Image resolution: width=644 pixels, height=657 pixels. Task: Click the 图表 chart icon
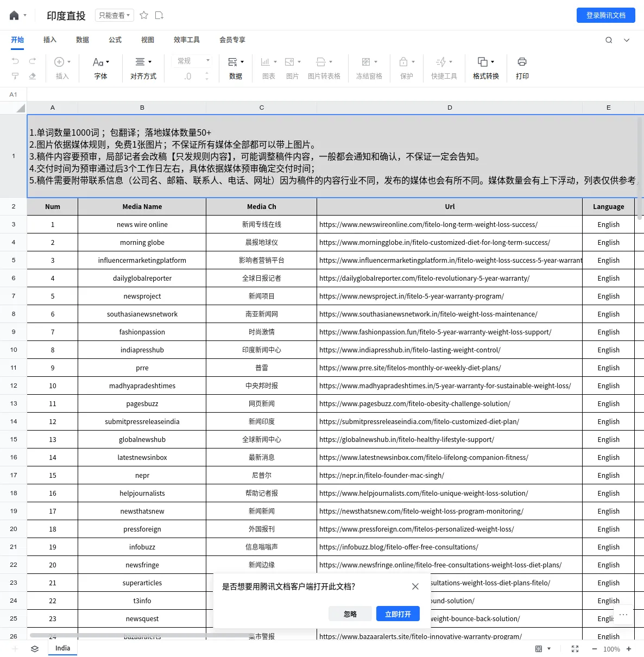click(x=266, y=62)
